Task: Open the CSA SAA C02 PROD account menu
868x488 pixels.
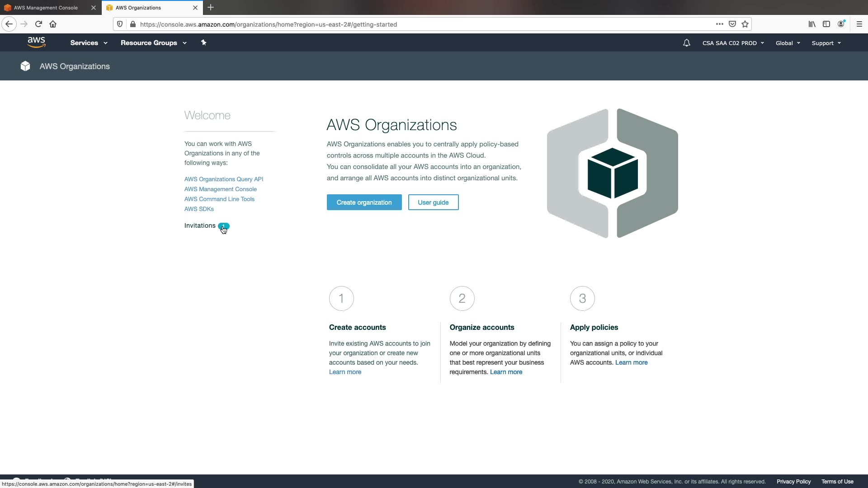Action: [x=733, y=43]
